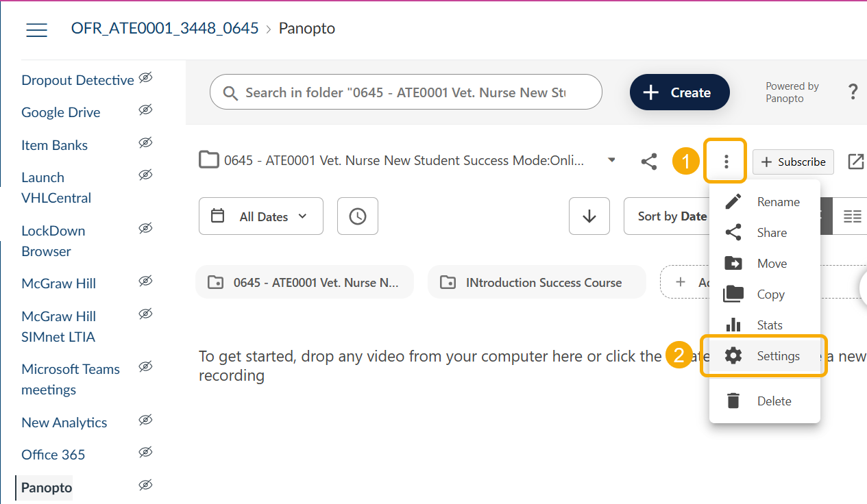This screenshot has height=504, width=867.
Task: Click the Create button
Action: [x=680, y=92]
